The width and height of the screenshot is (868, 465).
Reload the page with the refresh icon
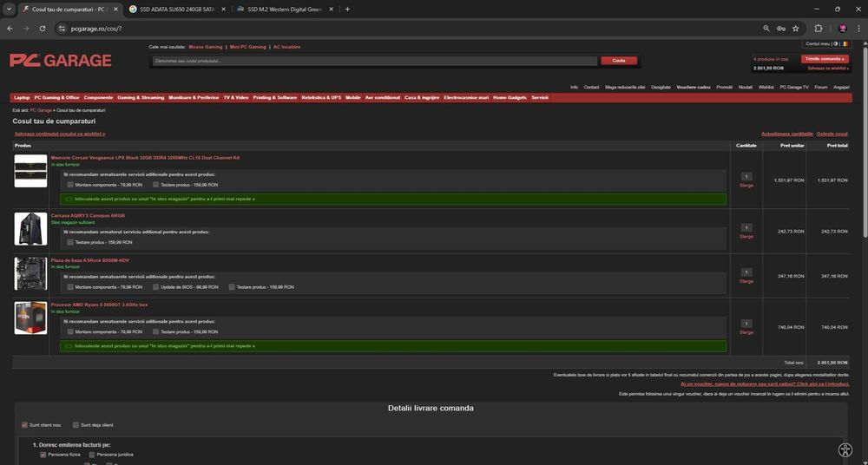(43, 29)
